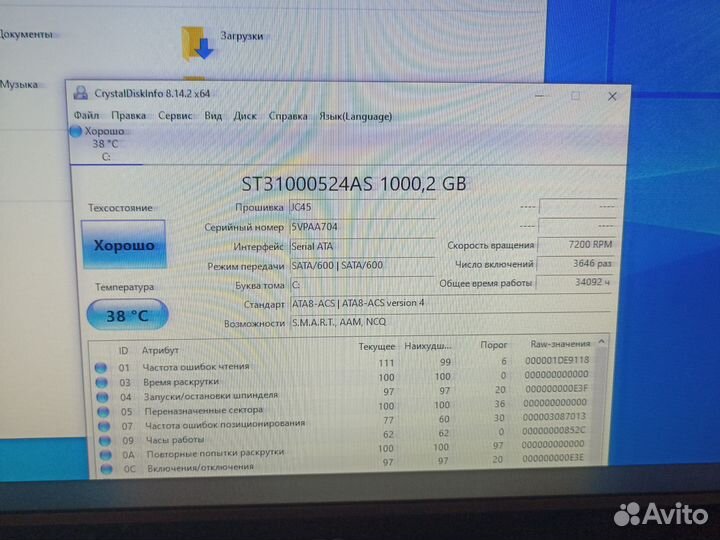Click the features field S.M.A.R.T., AAM, NCQ

[450, 322]
